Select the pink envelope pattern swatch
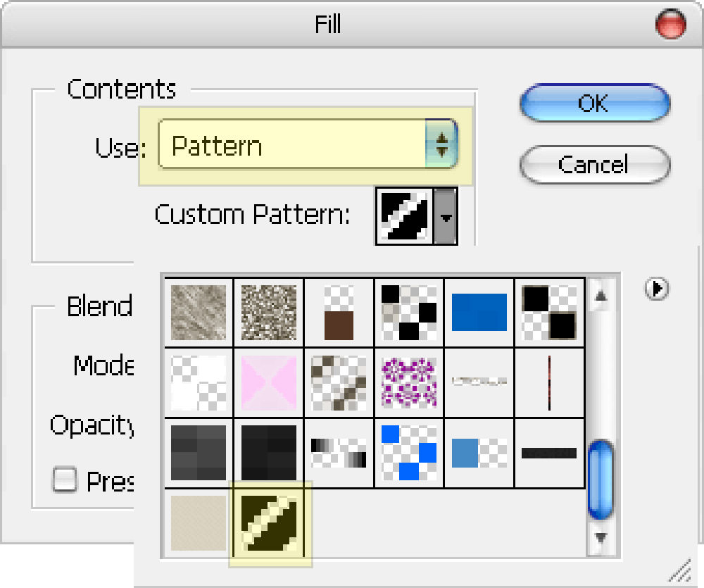Image resolution: width=704 pixels, height=588 pixels. click(268, 382)
